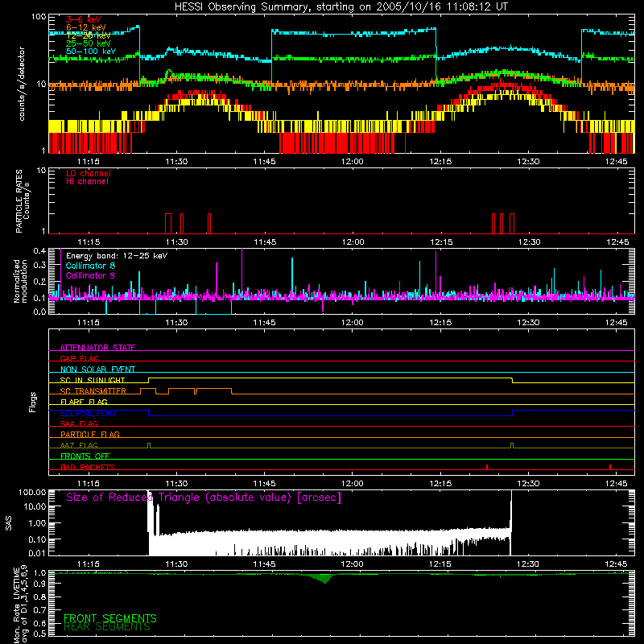Click the first red particle-rate spike near 11:28

pos(168,224)
